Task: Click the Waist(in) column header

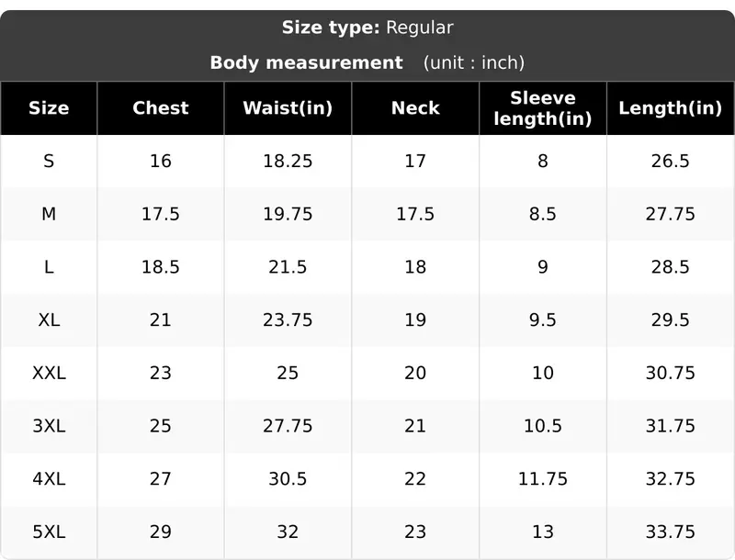Action: 288,108
